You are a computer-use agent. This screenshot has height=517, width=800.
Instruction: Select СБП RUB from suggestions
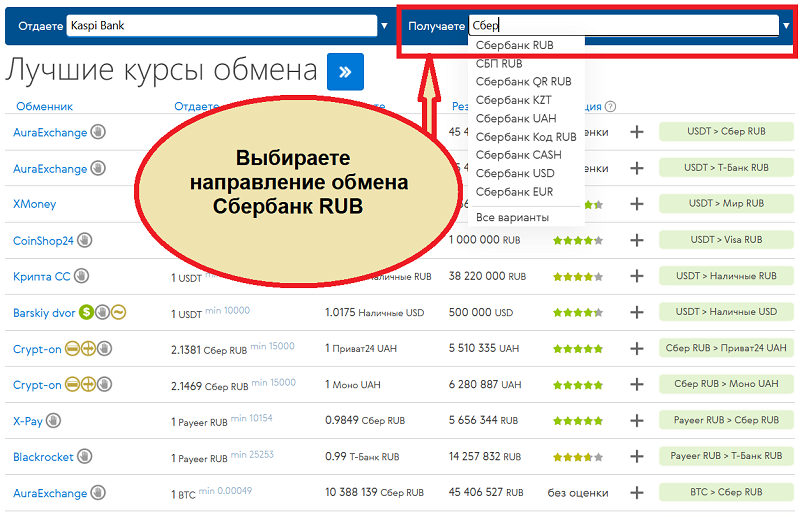click(499, 64)
